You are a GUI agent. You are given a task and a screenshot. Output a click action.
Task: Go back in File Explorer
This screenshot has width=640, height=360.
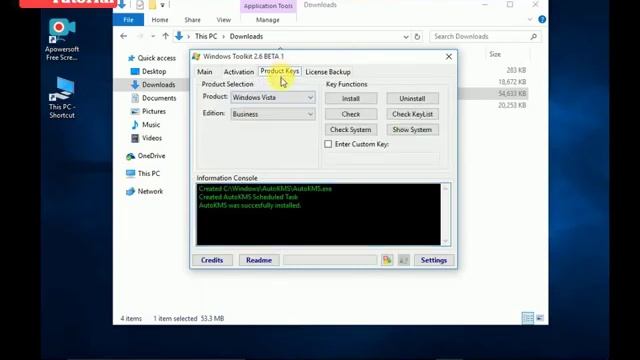pyautogui.click(x=124, y=36)
